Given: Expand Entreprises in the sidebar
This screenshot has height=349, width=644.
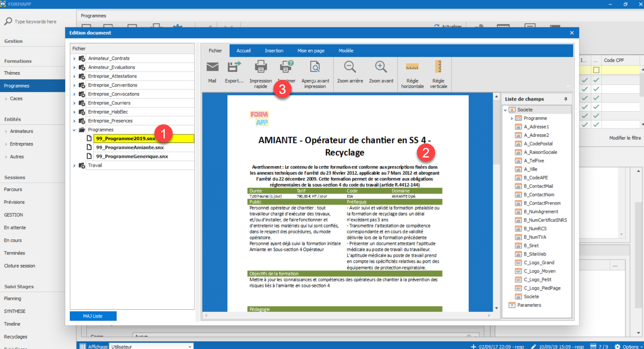Looking at the screenshot, I should click(6, 144).
